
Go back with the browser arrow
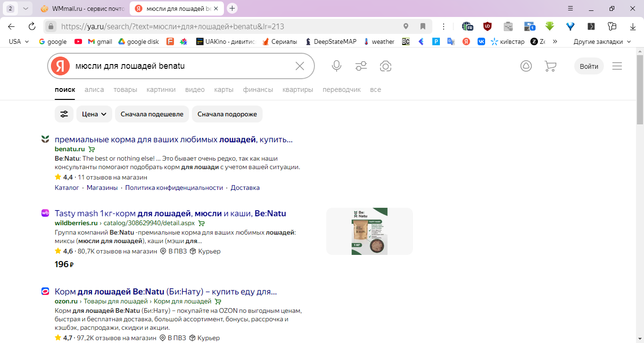point(11,26)
